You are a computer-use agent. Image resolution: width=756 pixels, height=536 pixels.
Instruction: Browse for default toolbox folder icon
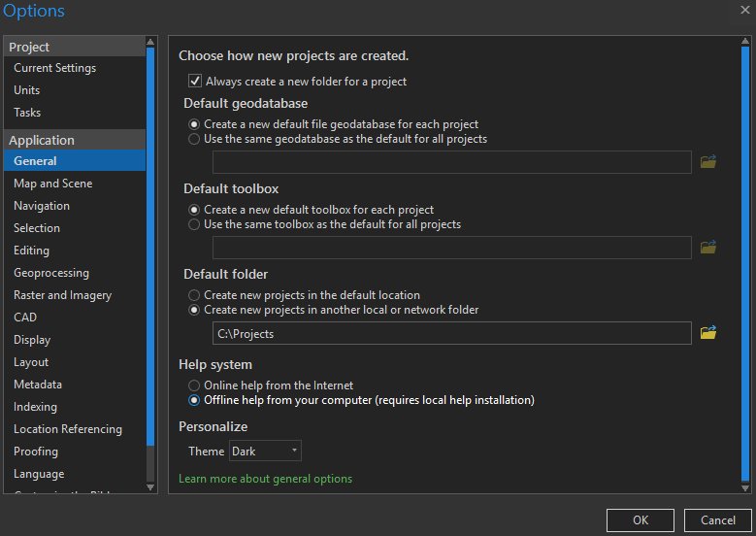coord(707,247)
